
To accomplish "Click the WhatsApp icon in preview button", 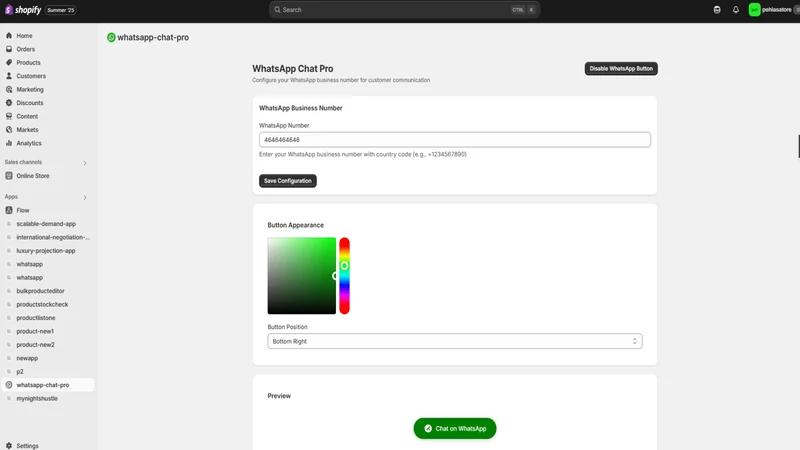I will click(x=428, y=429).
